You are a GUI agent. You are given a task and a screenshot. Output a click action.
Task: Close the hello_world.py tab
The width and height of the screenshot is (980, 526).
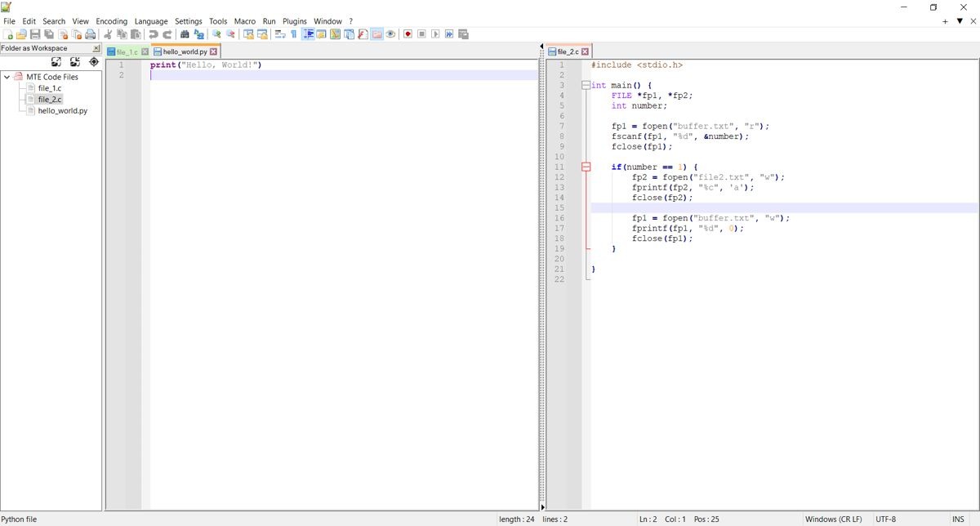(x=213, y=51)
